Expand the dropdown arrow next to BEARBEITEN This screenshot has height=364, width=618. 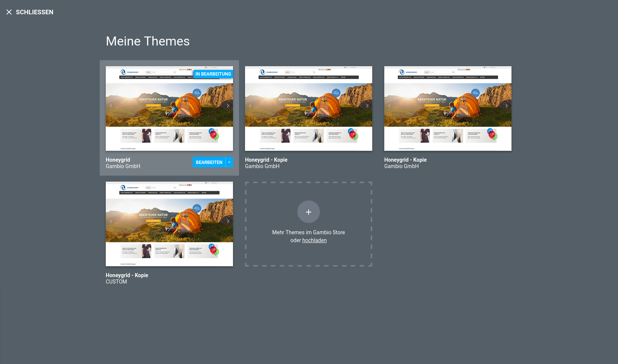coord(229,162)
